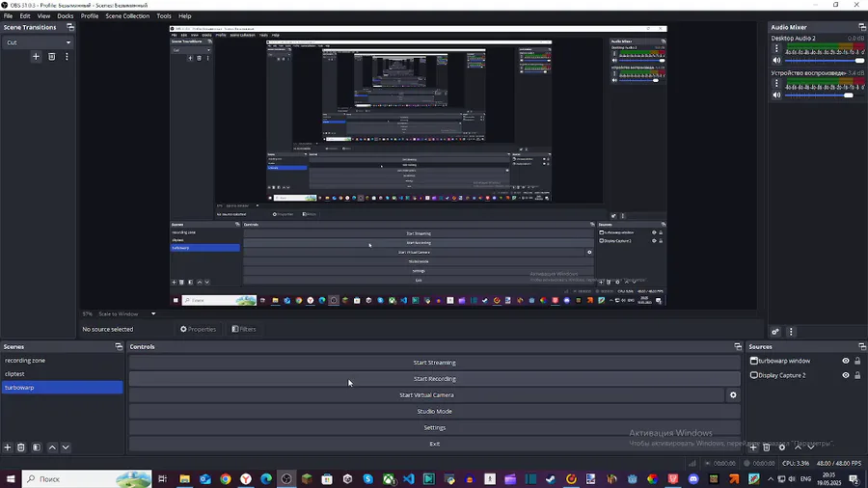868x488 pixels.
Task: Adjust Устройство воспроизведения volume slider
Action: [x=825, y=95]
